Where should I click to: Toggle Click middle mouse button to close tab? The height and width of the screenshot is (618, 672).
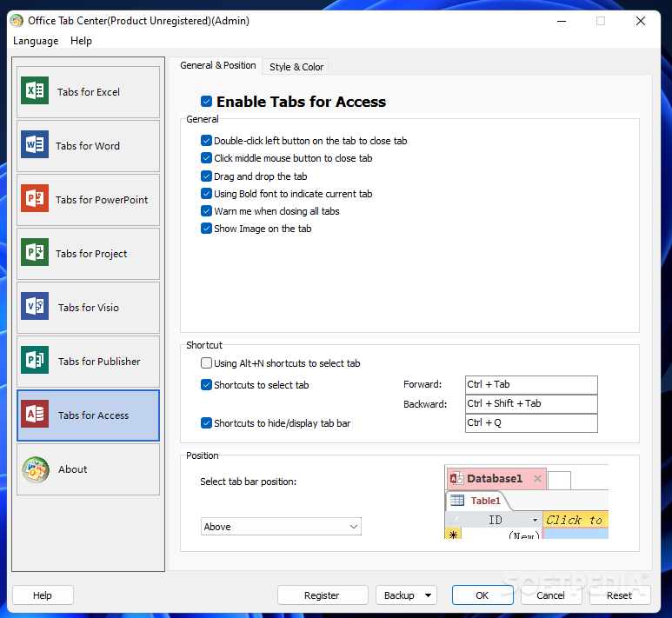[x=206, y=158]
